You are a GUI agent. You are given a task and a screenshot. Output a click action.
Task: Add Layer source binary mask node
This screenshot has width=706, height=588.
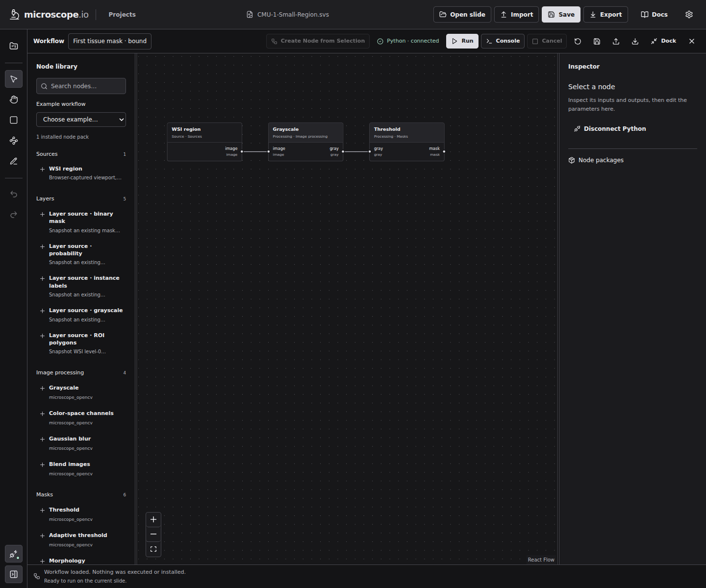(81, 221)
